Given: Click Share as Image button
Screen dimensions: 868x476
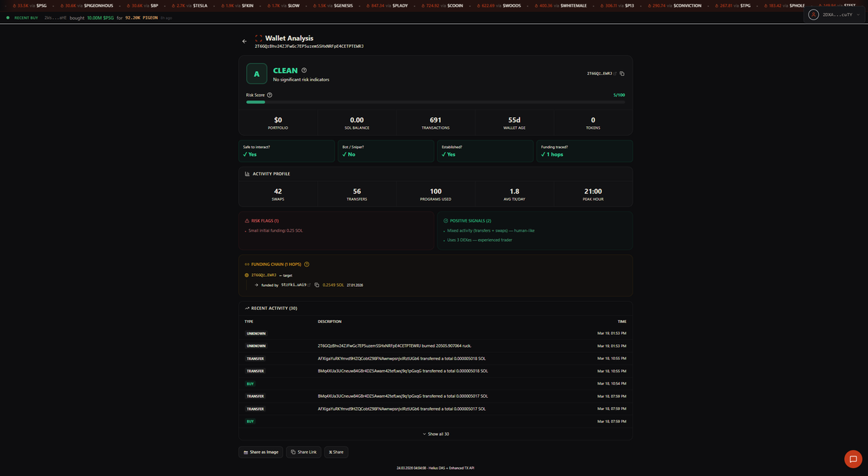Looking at the screenshot, I should click(261, 452).
